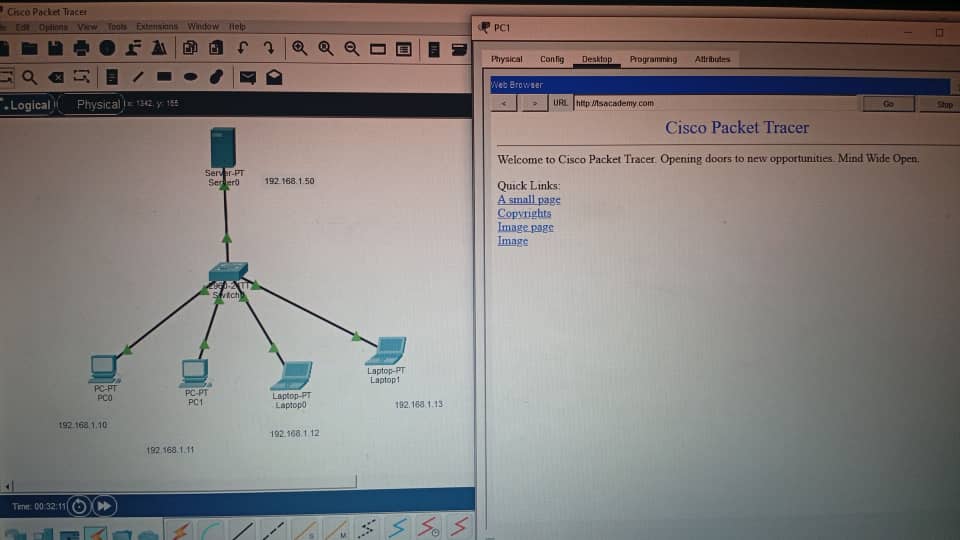The height and width of the screenshot is (540, 960).
Task: Open the Extensions menu
Action: point(157,26)
